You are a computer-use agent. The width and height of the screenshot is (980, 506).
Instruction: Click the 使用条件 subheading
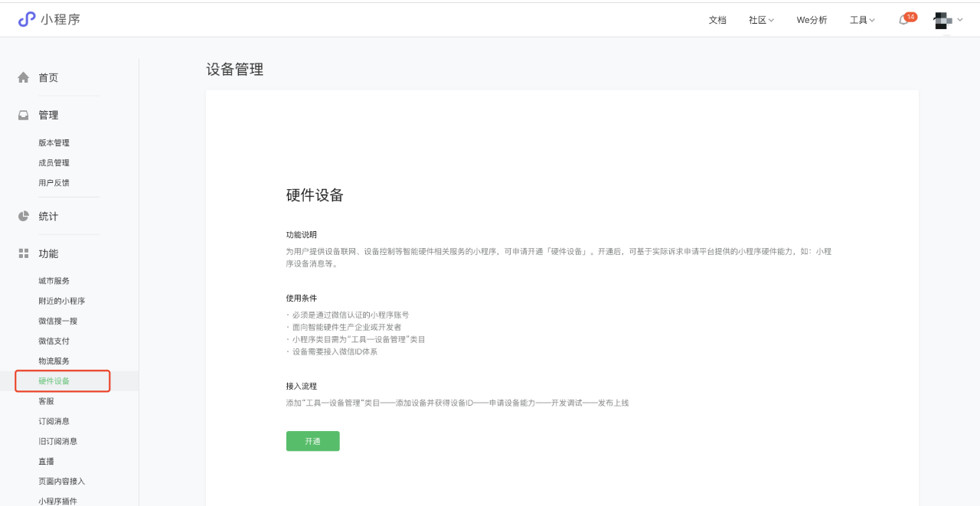click(302, 298)
